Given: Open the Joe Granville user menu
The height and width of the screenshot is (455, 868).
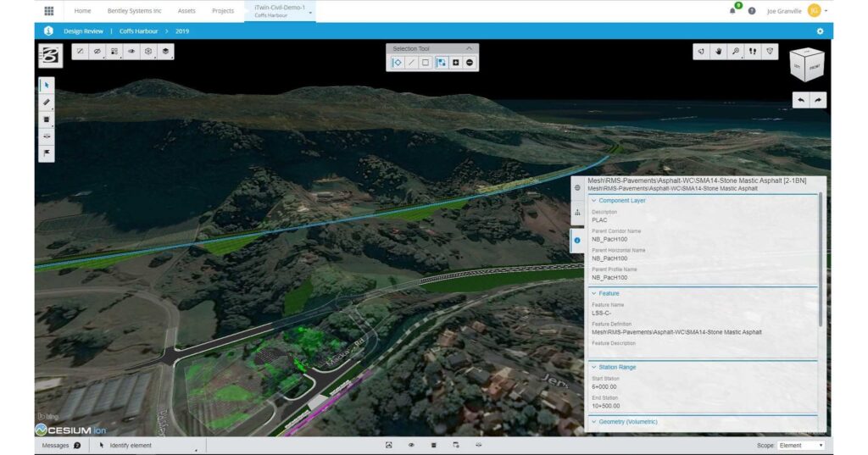Looking at the screenshot, I should [797, 10].
